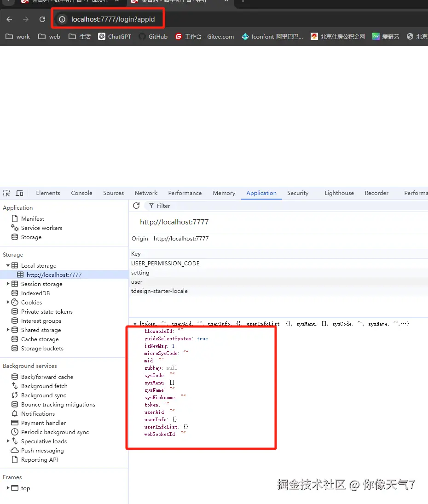The width and height of the screenshot is (428, 504).
Task: Open the Reporting API item
Action: pos(39,460)
